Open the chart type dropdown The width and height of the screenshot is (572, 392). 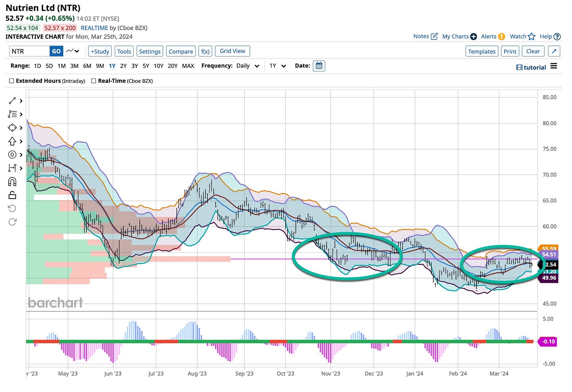pos(73,51)
